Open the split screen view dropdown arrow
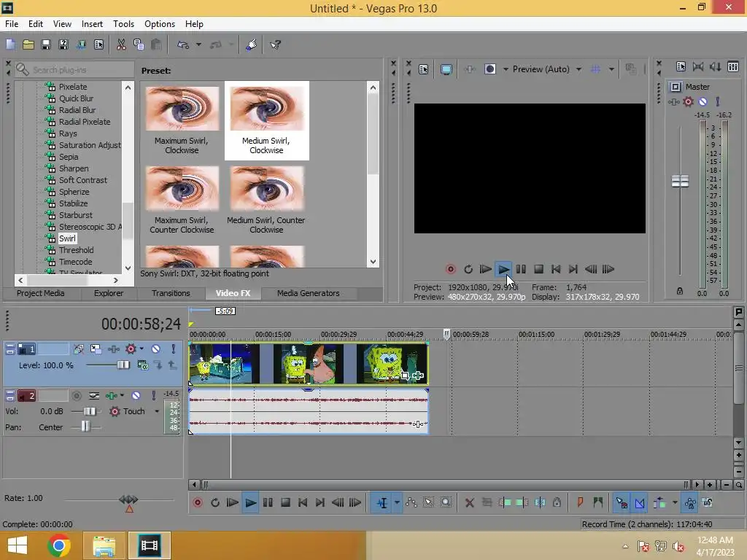 pyautogui.click(x=506, y=69)
